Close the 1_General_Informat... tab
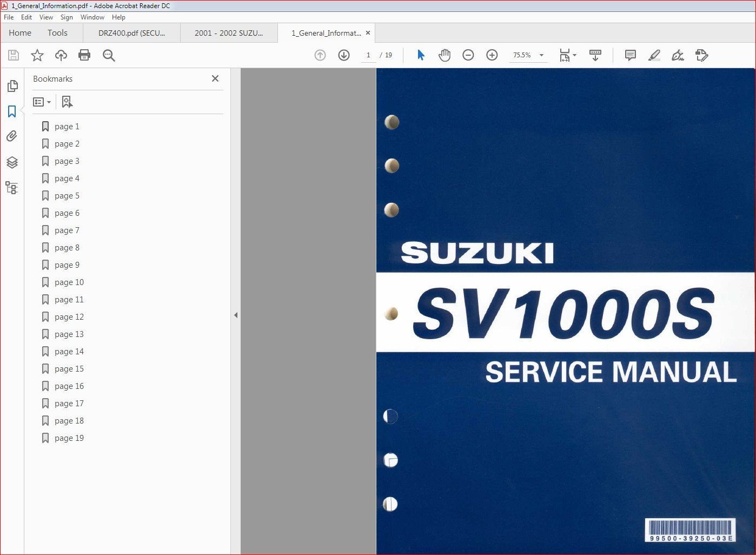 (368, 32)
